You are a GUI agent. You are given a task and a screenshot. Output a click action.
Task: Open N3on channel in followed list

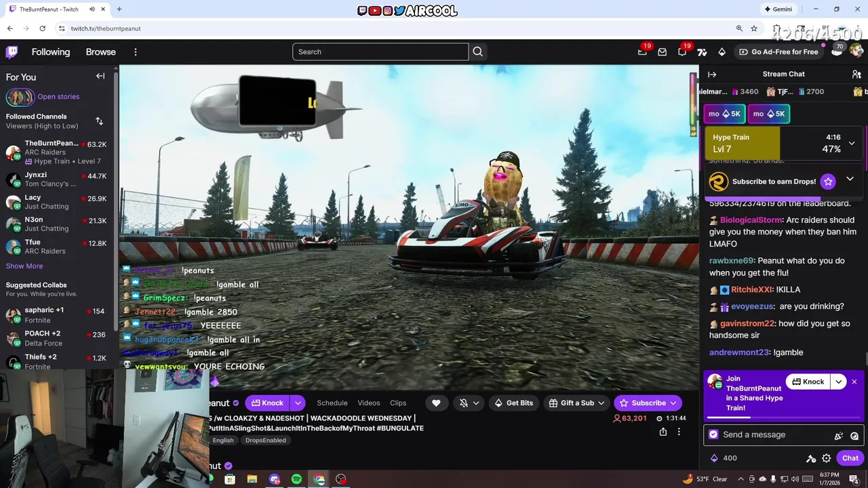tap(57, 224)
